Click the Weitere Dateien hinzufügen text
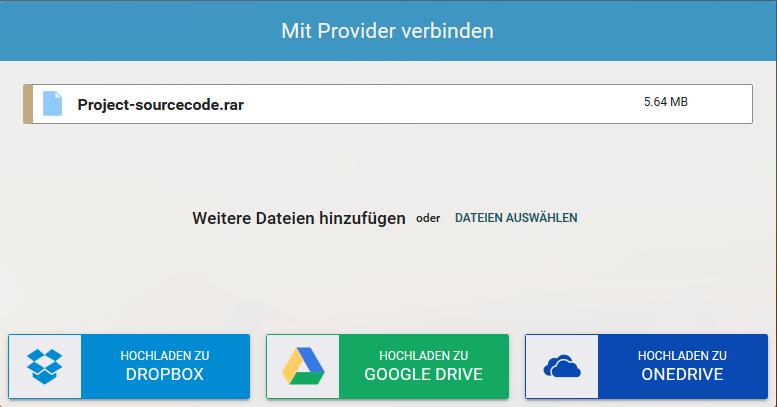777x407 pixels. 299,218
